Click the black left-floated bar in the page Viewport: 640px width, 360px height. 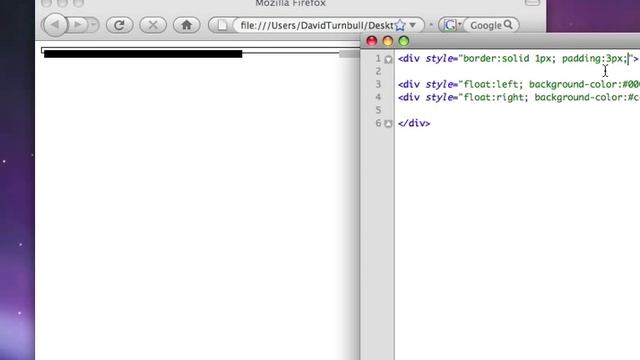143,54
